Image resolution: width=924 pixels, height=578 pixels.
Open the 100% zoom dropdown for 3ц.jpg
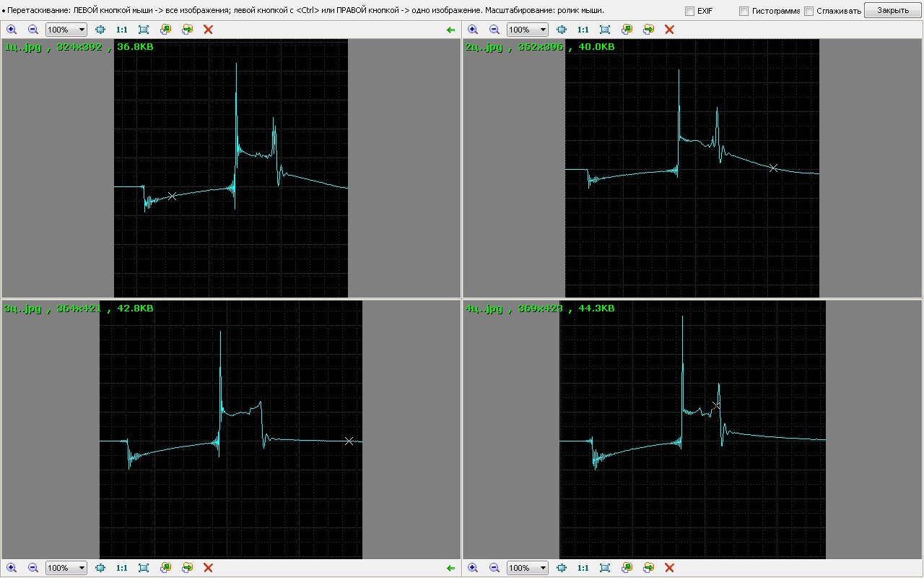tap(66, 568)
